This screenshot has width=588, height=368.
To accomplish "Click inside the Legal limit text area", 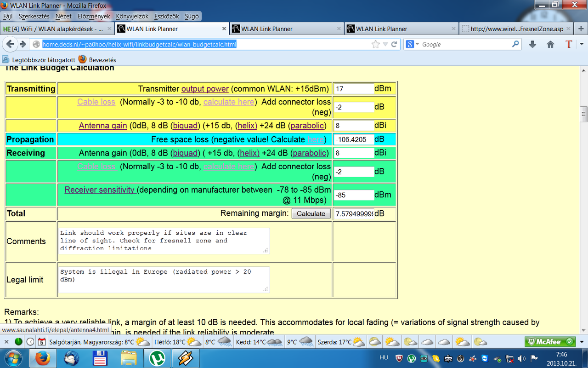I will tap(164, 280).
